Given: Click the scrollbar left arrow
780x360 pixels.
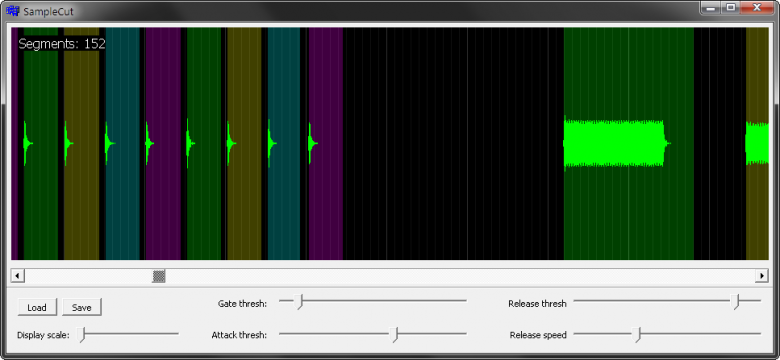Looking at the screenshot, I should 17,276.
